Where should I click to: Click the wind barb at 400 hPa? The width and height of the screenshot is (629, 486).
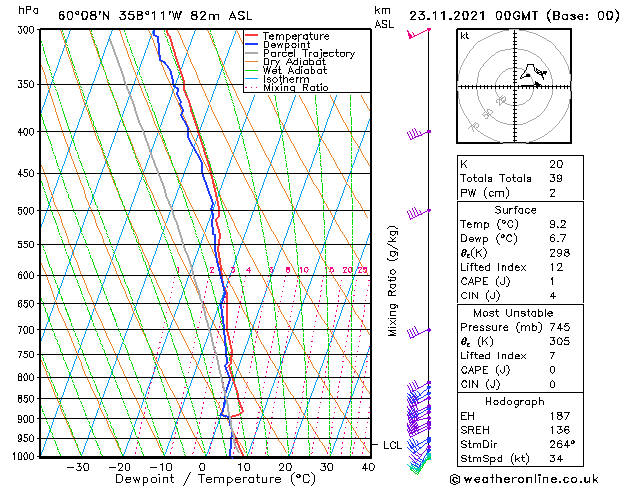pyautogui.click(x=419, y=134)
